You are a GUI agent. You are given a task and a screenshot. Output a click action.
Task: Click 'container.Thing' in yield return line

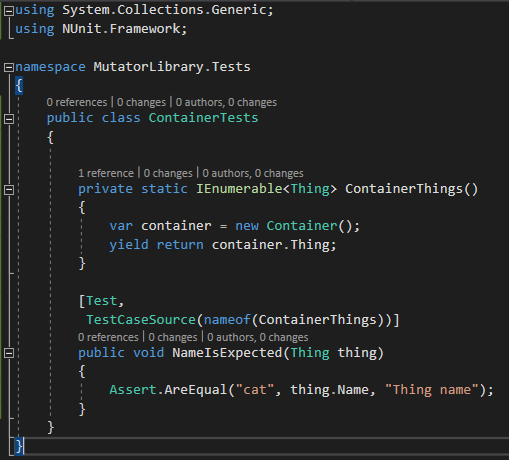point(270,245)
